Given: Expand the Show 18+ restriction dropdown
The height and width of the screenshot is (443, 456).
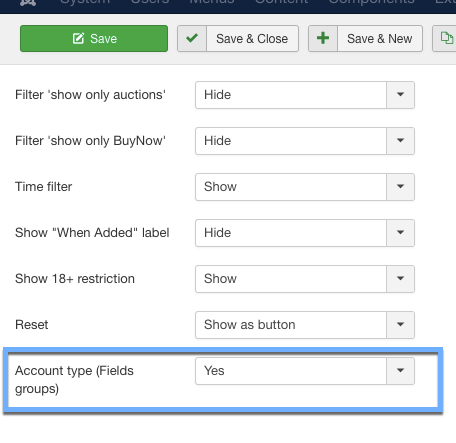Looking at the screenshot, I should (305, 279).
